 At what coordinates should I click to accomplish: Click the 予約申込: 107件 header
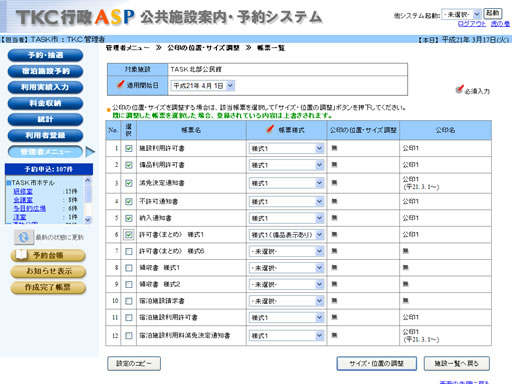49,169
